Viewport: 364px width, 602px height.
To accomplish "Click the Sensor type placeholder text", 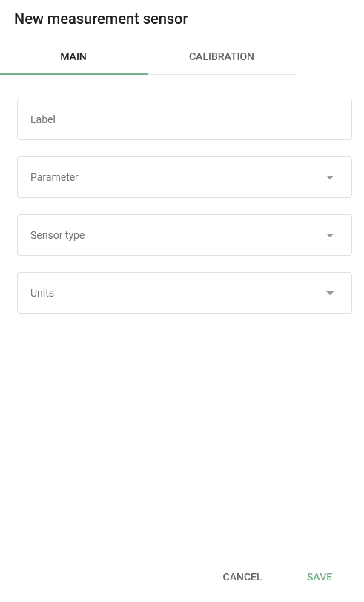I will [58, 235].
